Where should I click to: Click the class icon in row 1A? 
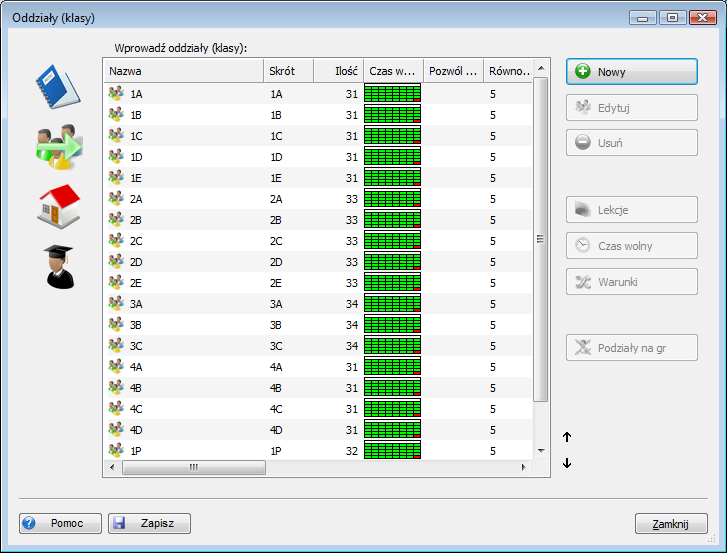pos(116,93)
